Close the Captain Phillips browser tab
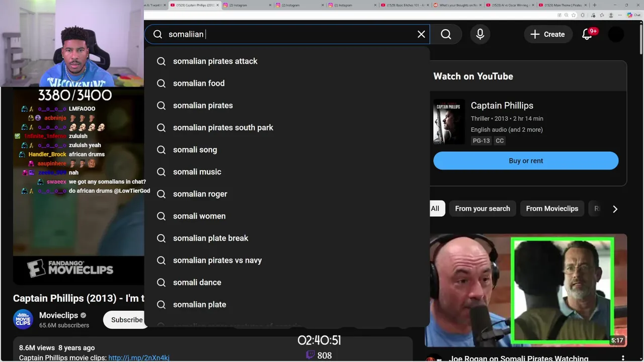 217,5
